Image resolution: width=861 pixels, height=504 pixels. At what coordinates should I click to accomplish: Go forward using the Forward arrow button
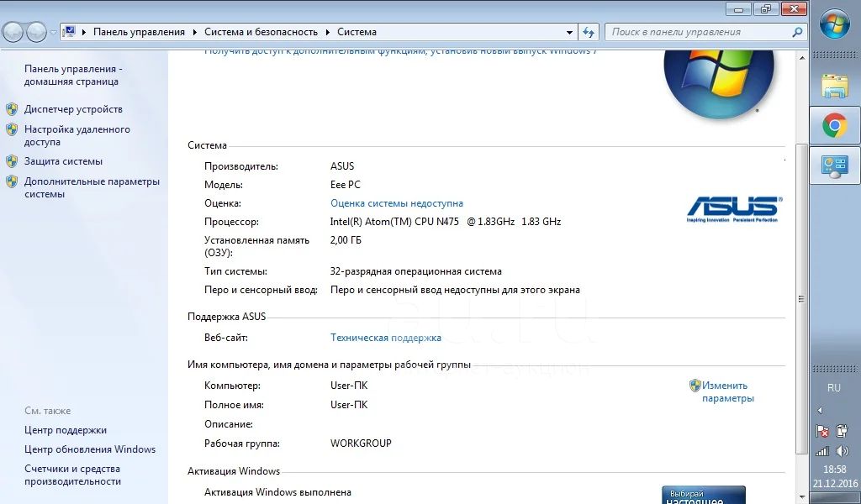[x=36, y=33]
